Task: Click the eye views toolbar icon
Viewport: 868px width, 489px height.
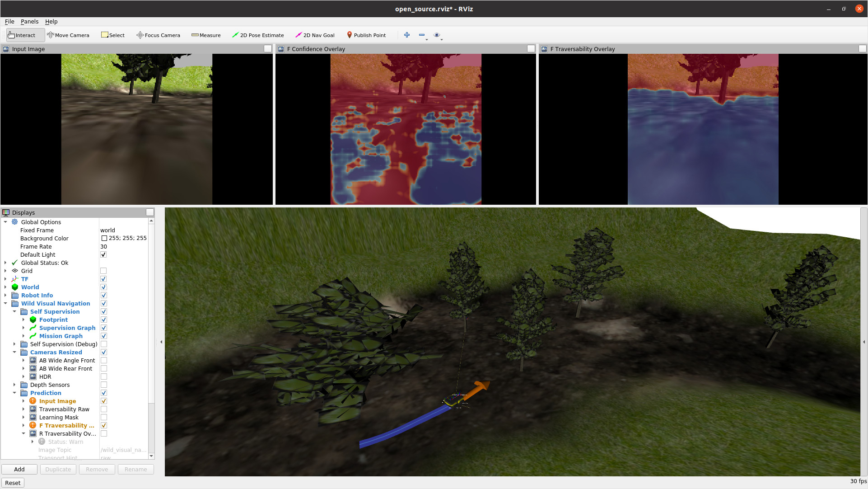Action: [x=436, y=35]
